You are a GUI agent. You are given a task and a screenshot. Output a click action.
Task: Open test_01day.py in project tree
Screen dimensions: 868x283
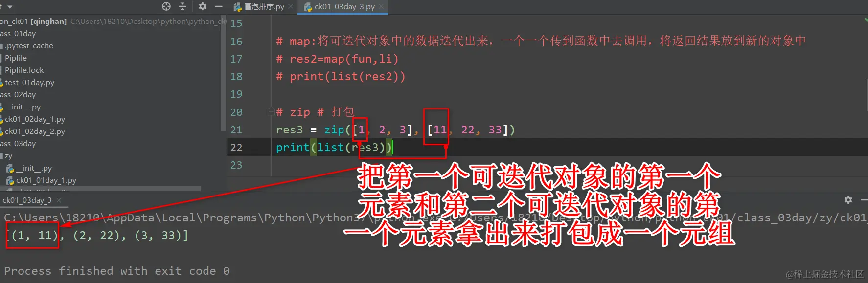pos(29,83)
